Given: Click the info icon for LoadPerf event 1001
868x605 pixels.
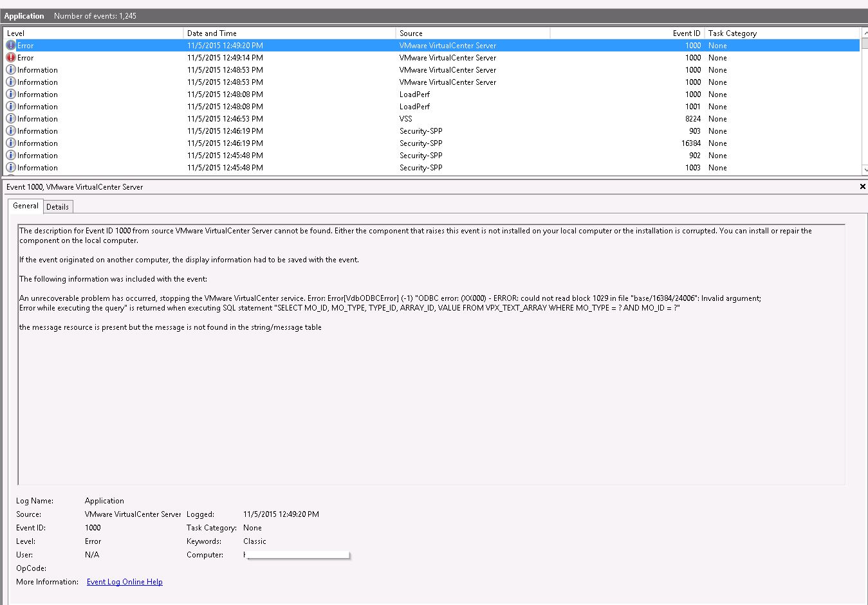Looking at the screenshot, I should 11,107.
